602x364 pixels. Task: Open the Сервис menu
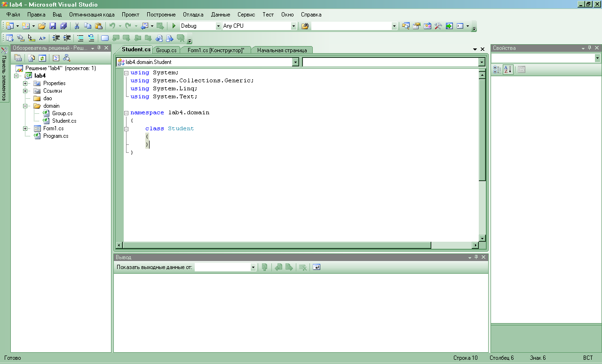pos(246,15)
